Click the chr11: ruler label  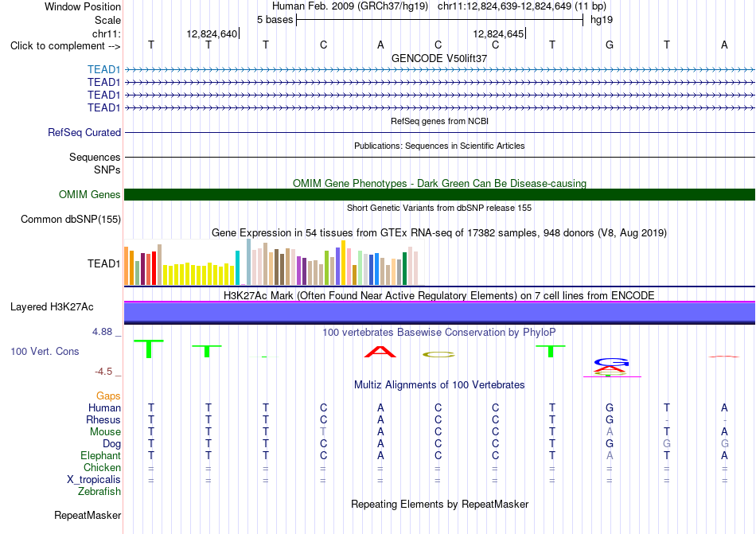click(106, 33)
